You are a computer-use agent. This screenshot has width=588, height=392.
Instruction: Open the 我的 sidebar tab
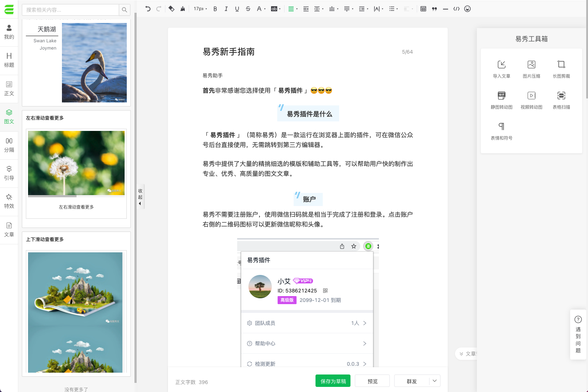(x=9, y=32)
